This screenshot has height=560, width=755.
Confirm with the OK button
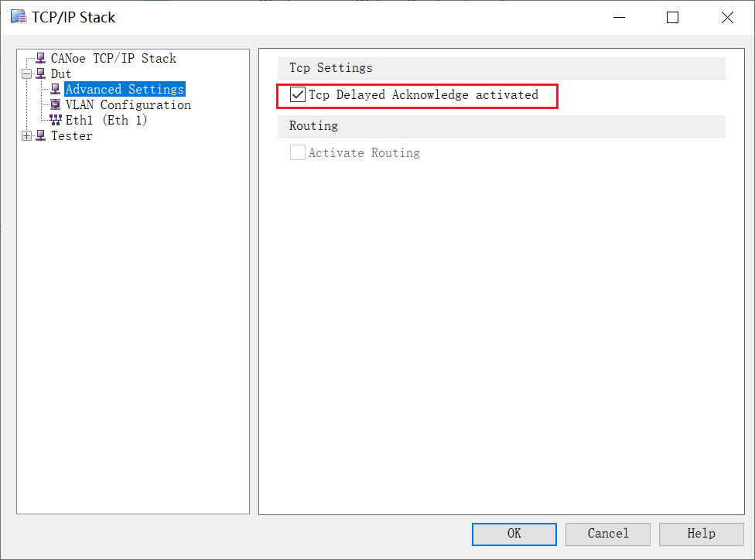coord(514,534)
